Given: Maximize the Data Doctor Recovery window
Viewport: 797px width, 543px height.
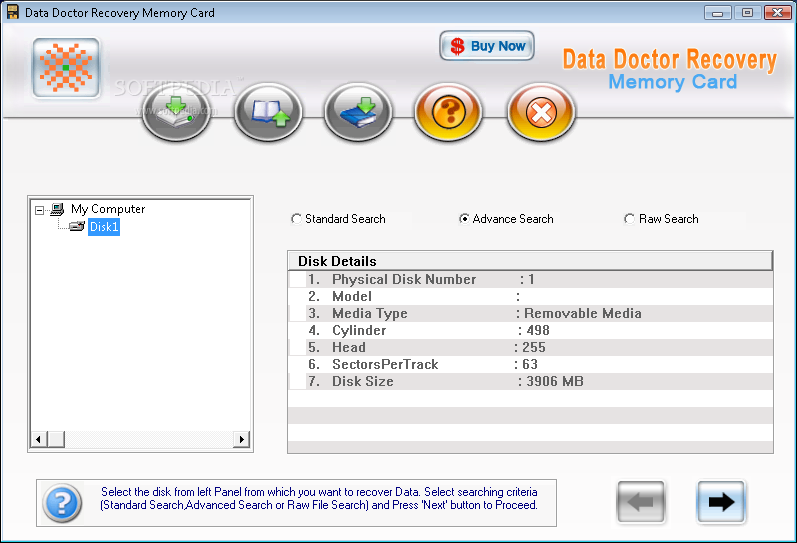Looking at the screenshot, I should [x=747, y=12].
